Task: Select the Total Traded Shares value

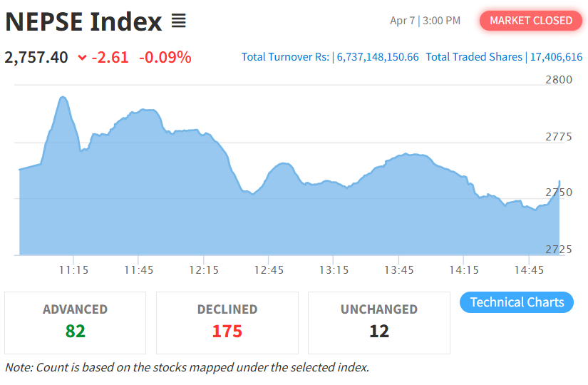Action: 555,57
